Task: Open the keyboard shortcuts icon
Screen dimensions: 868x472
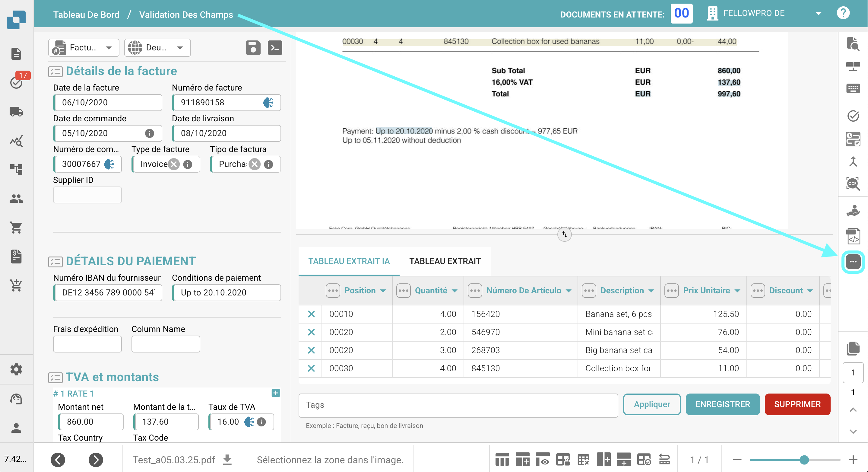Action: tap(853, 89)
